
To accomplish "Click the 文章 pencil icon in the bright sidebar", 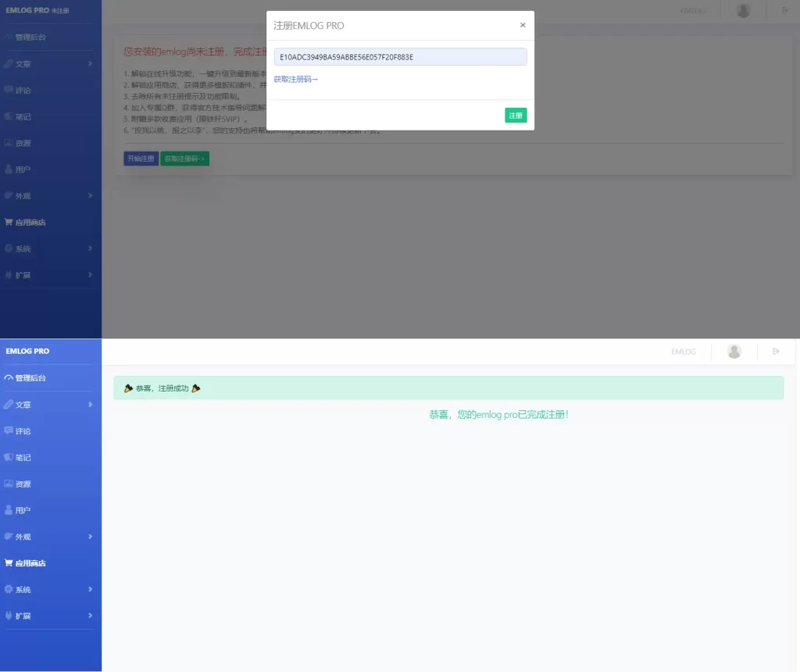I will pos(9,405).
